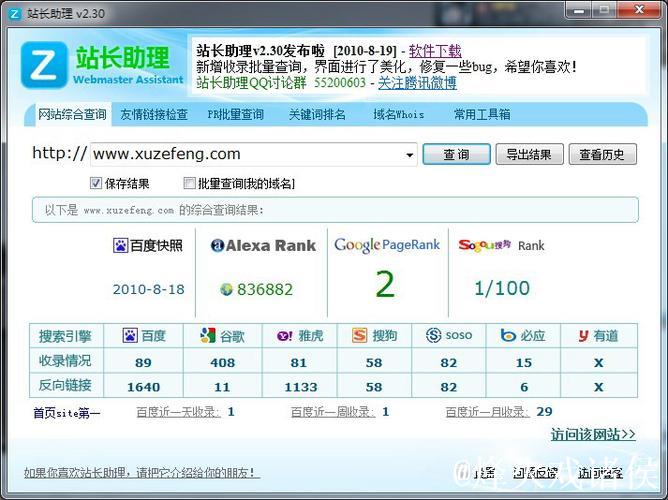Click the 查询 button

[456, 154]
